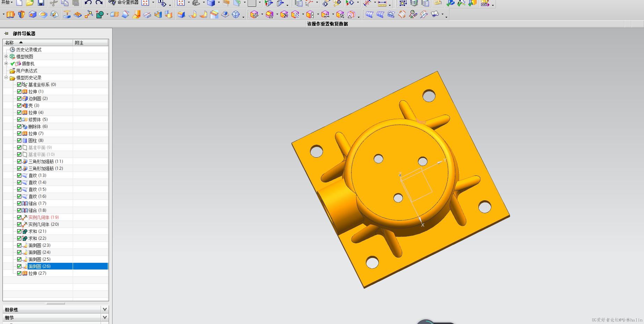Select the 求和 (21) feature
Viewport: 644px width, 324px height.
point(37,231)
